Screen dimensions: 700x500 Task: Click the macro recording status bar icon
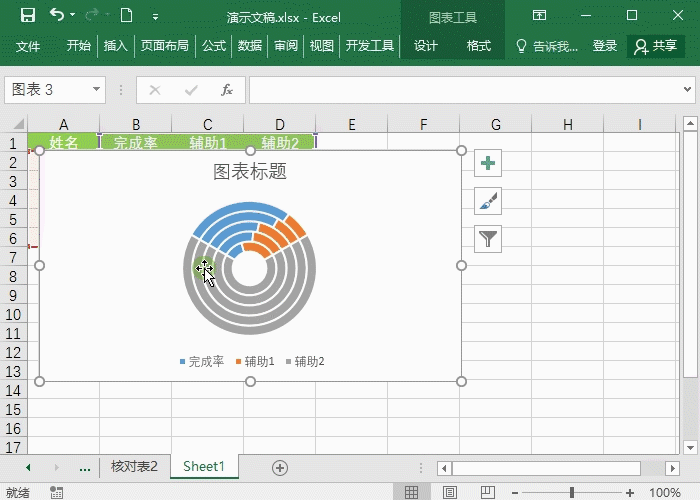pos(56,492)
